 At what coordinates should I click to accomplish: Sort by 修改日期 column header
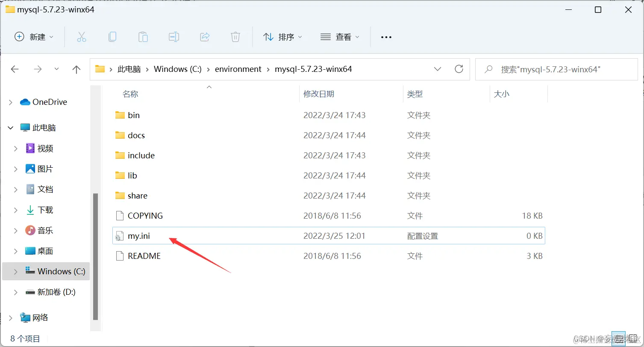(319, 94)
